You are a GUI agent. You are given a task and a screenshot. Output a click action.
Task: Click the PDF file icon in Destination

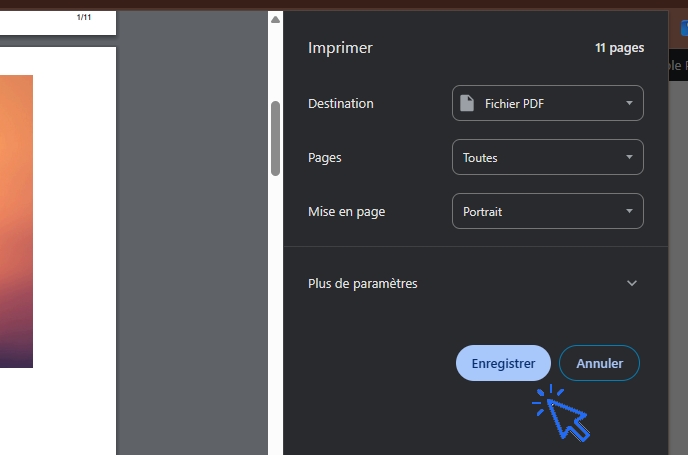(467, 103)
